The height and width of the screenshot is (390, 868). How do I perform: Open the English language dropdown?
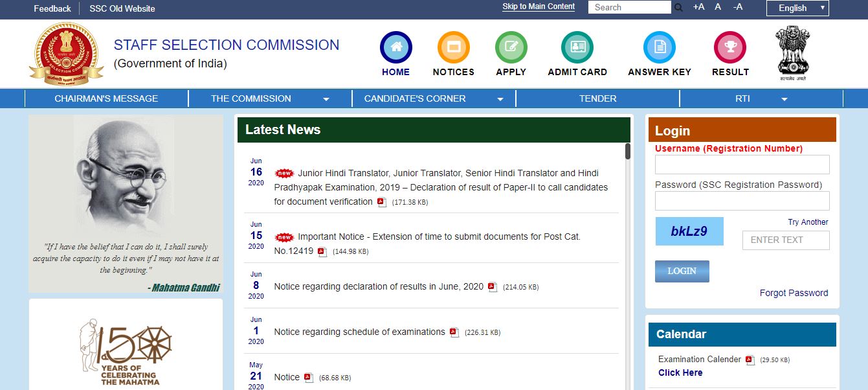pos(797,8)
